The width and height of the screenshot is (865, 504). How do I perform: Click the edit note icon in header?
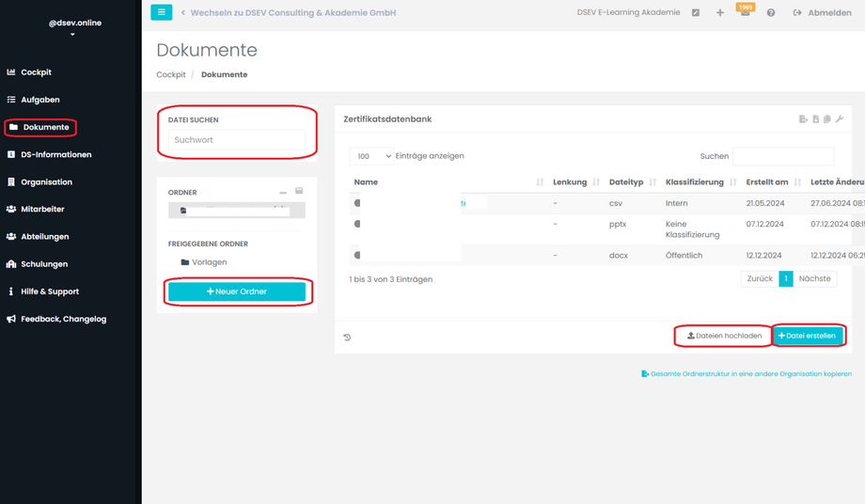(696, 13)
